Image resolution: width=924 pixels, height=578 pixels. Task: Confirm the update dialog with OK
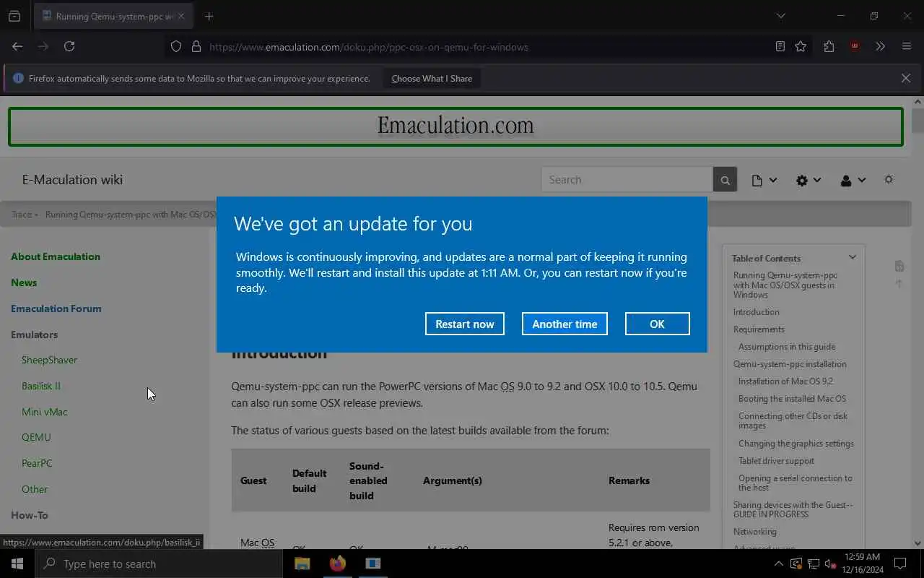pyautogui.click(x=657, y=324)
